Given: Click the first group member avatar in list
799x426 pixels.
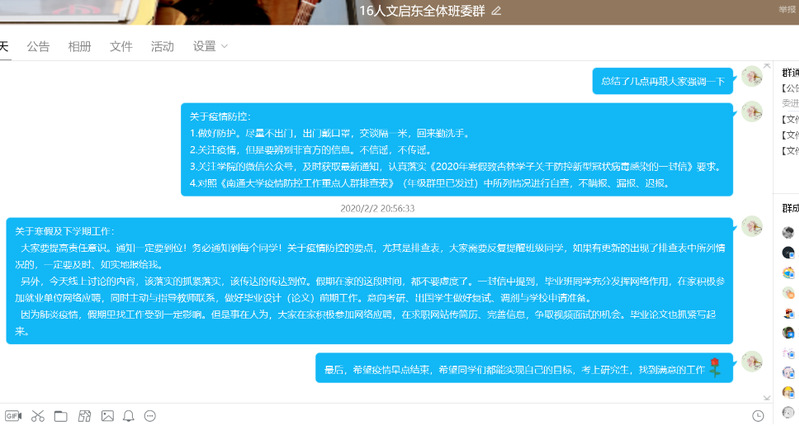Looking at the screenshot, I should 789,232.
